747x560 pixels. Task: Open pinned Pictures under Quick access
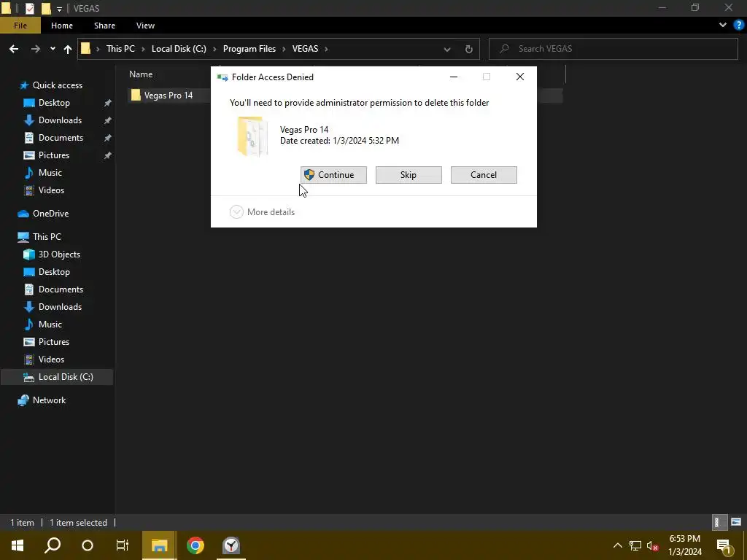[x=54, y=155]
